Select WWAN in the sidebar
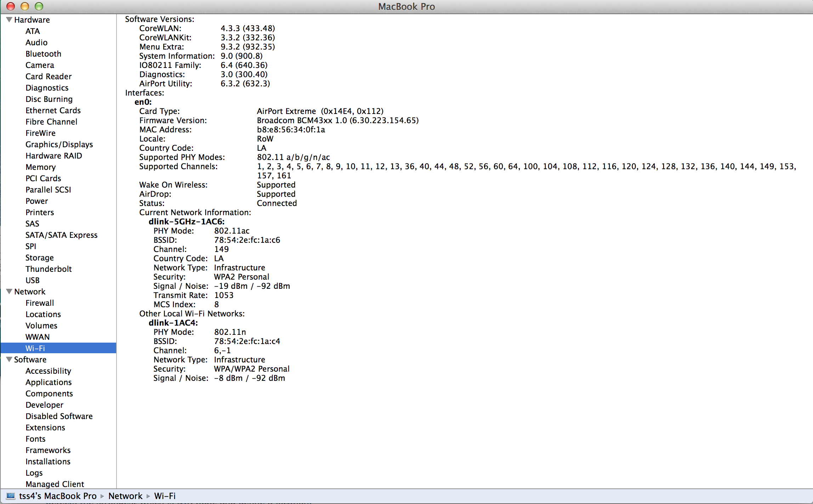Viewport: 813px width, 504px height. (38, 337)
